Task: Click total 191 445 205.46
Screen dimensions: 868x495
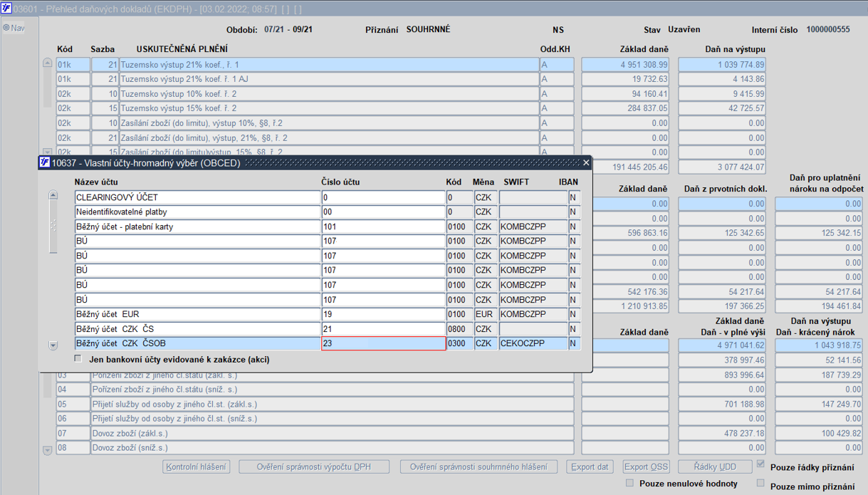Action: (x=631, y=167)
